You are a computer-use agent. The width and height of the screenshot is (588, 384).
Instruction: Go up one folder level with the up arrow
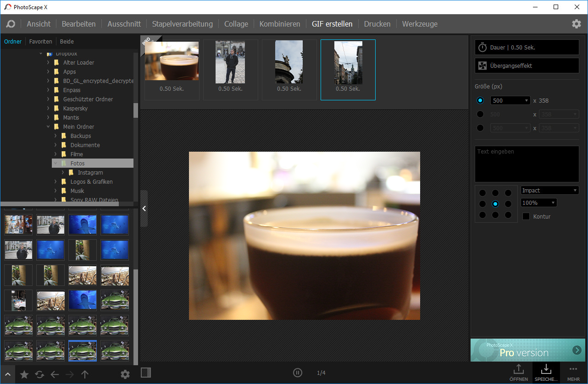[x=85, y=374]
